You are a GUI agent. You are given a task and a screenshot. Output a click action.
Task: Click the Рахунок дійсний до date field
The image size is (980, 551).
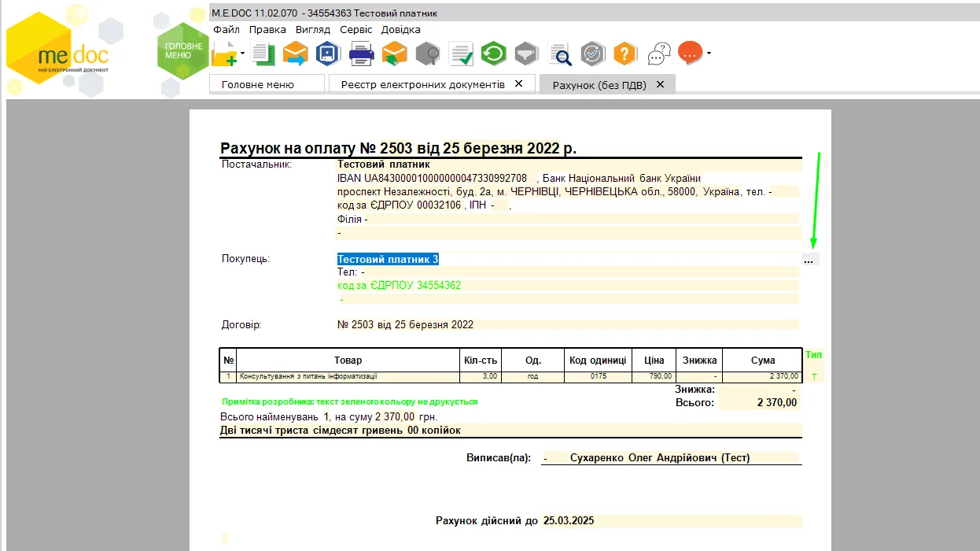[x=671, y=521]
